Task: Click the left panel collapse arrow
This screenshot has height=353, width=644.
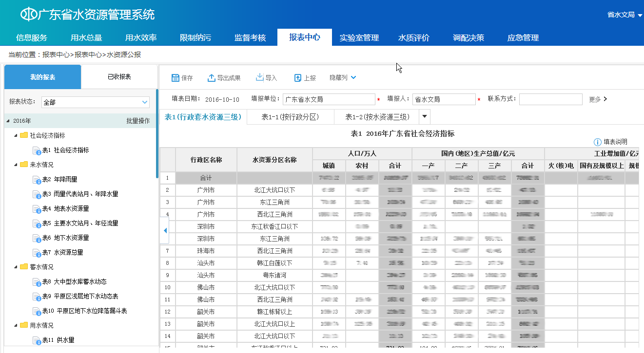Action: 165,230
